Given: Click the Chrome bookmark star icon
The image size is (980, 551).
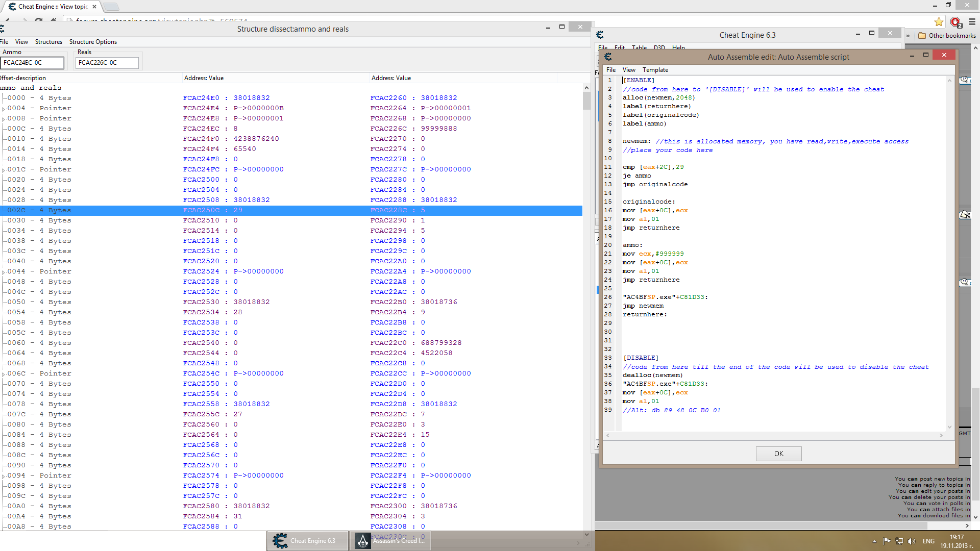Looking at the screenshot, I should (939, 22).
